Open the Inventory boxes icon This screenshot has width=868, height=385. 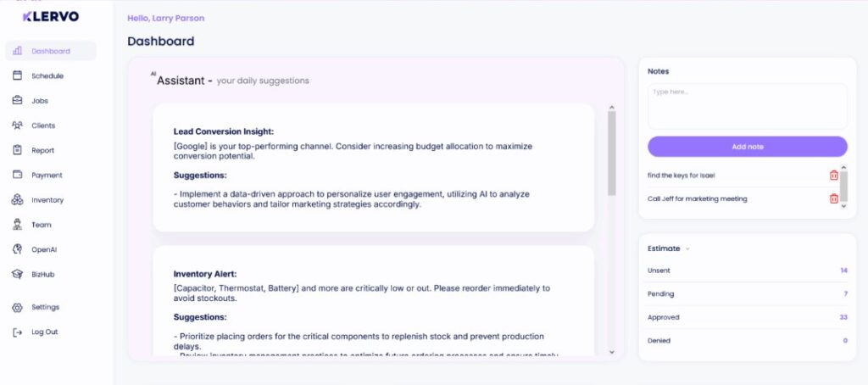pyautogui.click(x=18, y=200)
